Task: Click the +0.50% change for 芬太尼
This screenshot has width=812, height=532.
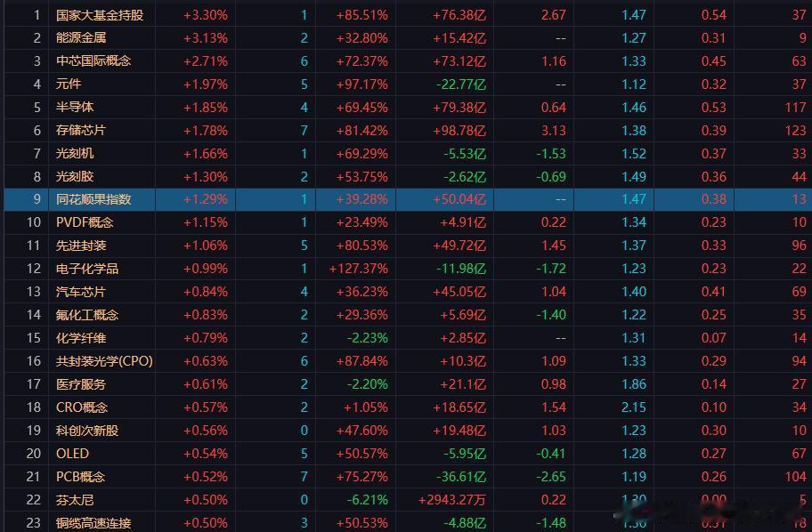Action: point(205,500)
